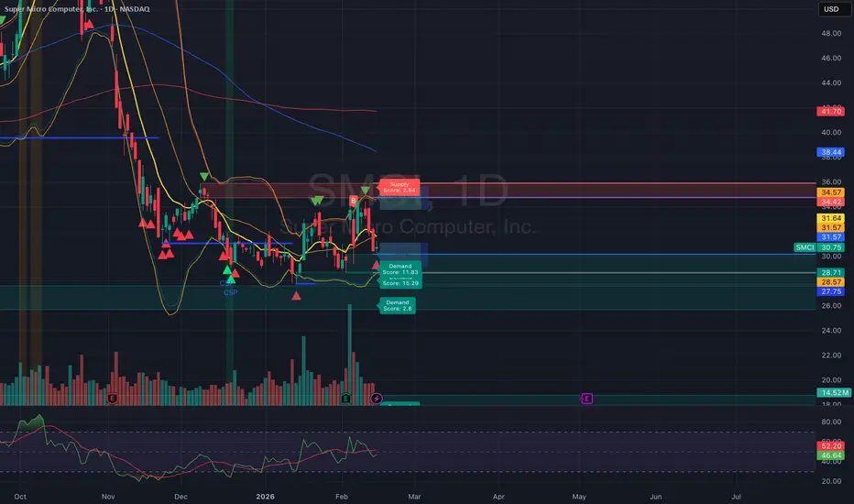Click the red 41.70 price label
Viewport: 854px width, 504px height.
tap(830, 111)
